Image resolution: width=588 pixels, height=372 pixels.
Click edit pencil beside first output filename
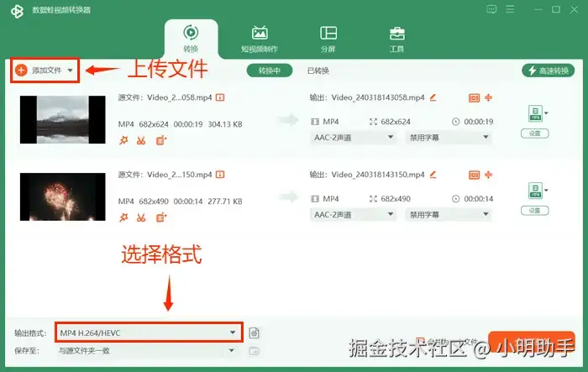click(x=433, y=97)
